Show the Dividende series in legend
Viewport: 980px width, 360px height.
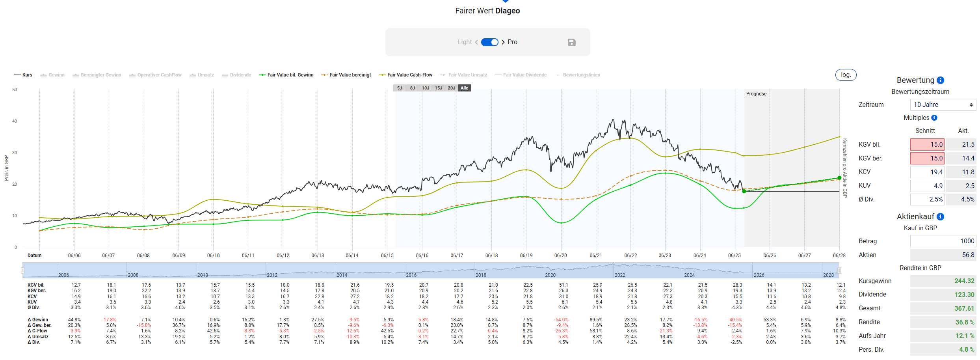coord(236,75)
